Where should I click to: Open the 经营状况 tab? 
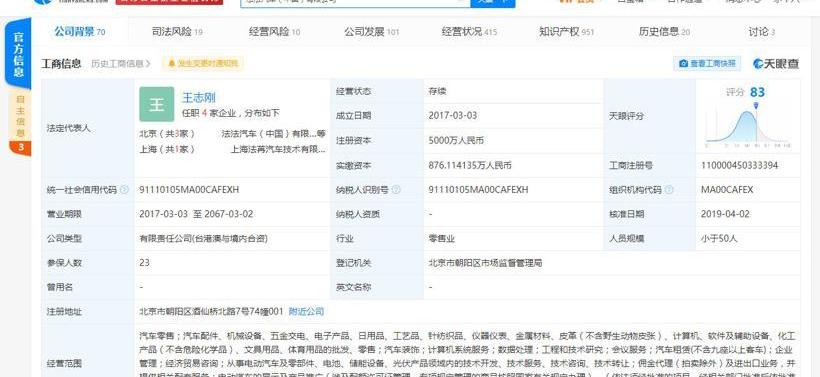click(x=469, y=32)
